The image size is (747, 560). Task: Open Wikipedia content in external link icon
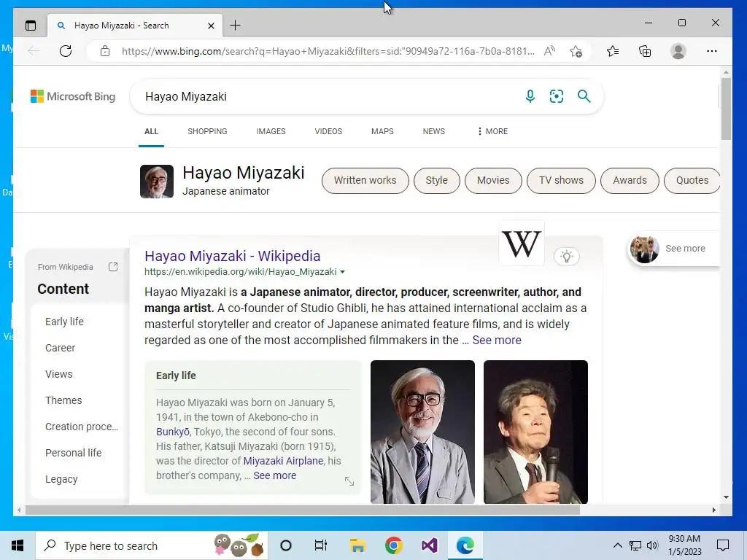[x=113, y=267]
